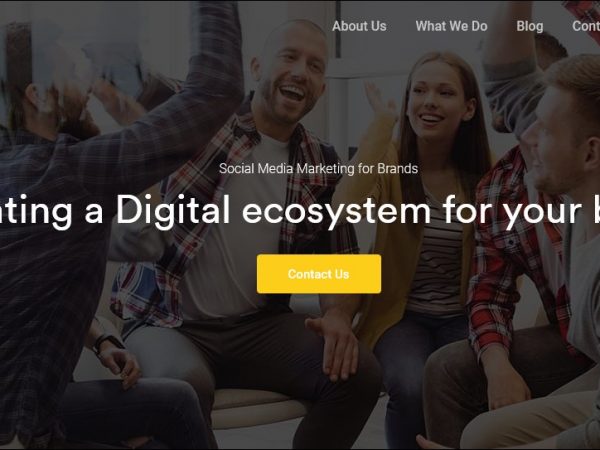600x450 pixels.
Task: Click the word Brands in the tagline
Action: click(x=398, y=168)
